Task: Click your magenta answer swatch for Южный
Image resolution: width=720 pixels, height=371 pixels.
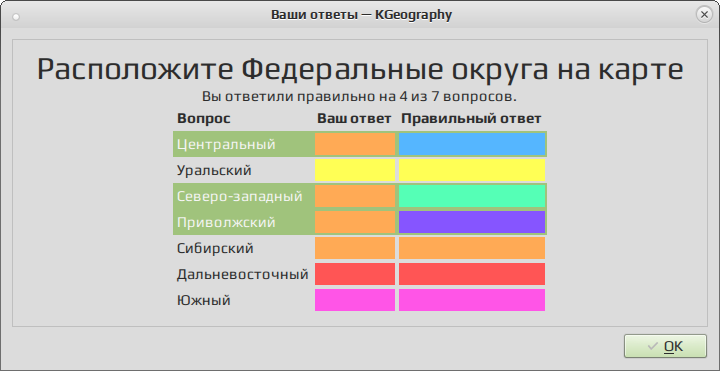Action: 355,300
